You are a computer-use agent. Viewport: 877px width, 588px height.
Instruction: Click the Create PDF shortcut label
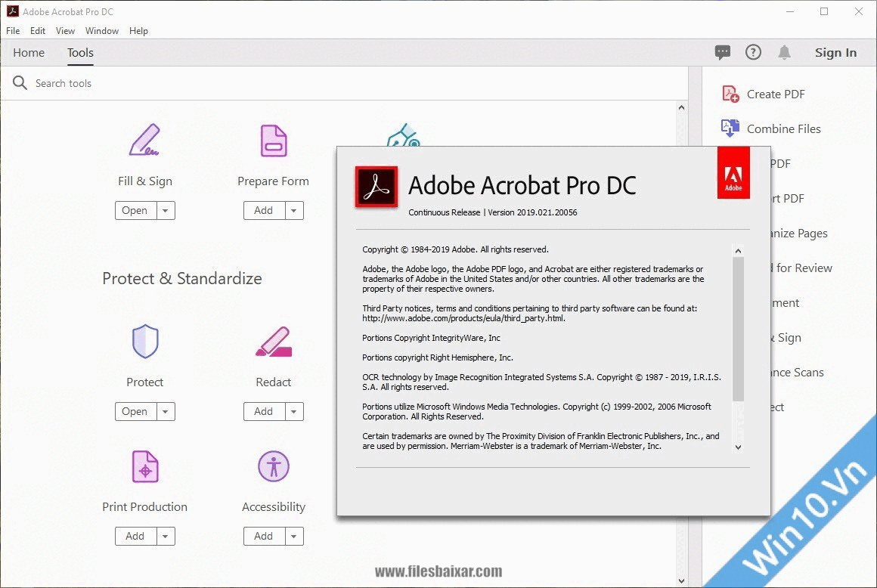[x=776, y=94]
